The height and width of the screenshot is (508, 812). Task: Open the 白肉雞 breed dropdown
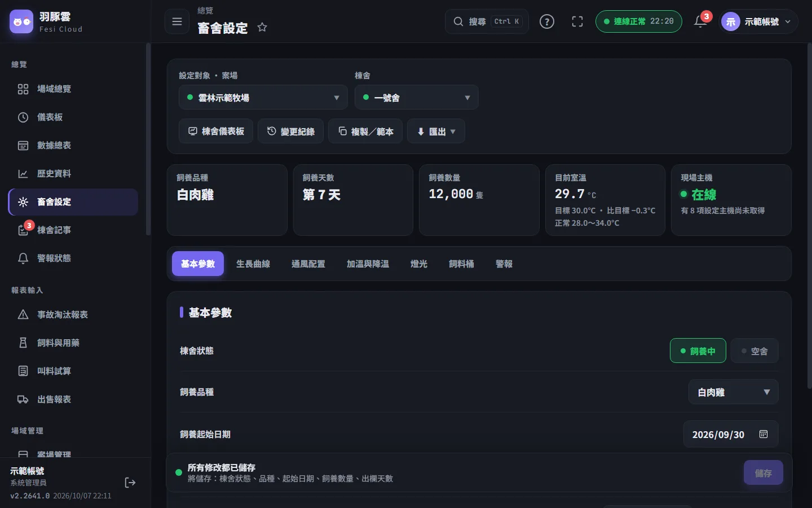pos(734,392)
